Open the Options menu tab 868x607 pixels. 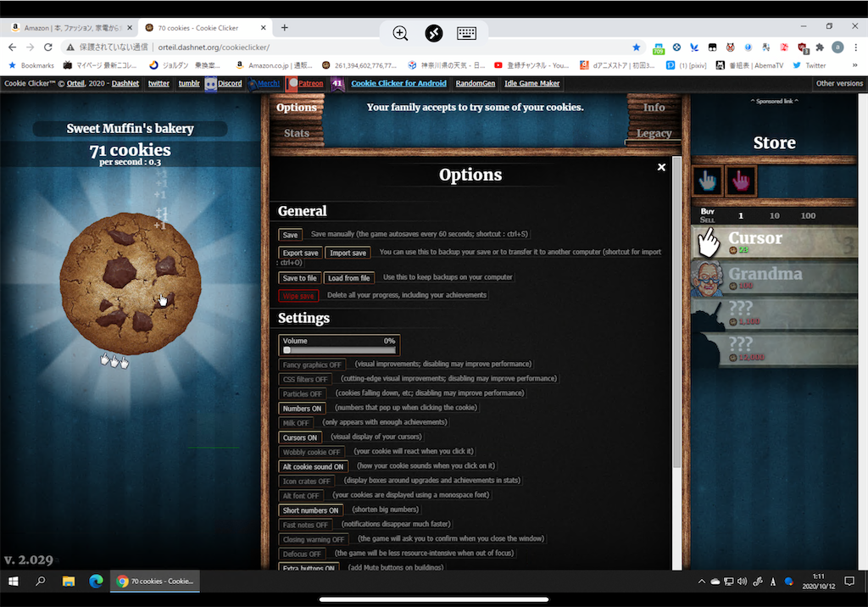[297, 108]
